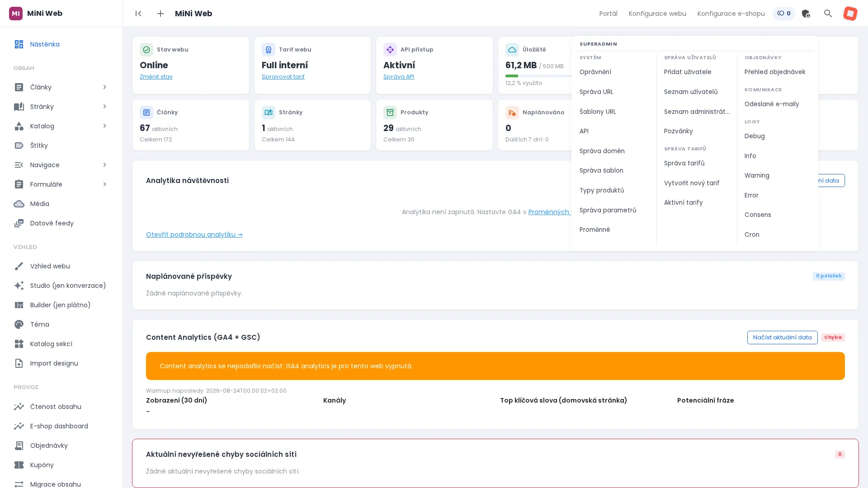Click the Datové feedy icon
Viewport: 868px width, 488px height.
click(19, 223)
